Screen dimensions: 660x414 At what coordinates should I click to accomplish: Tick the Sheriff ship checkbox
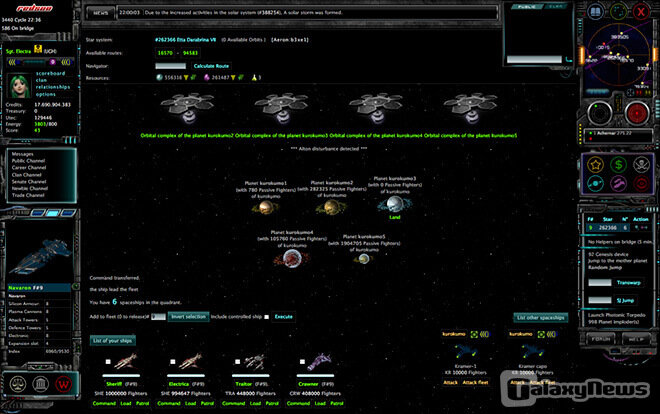tap(108, 361)
